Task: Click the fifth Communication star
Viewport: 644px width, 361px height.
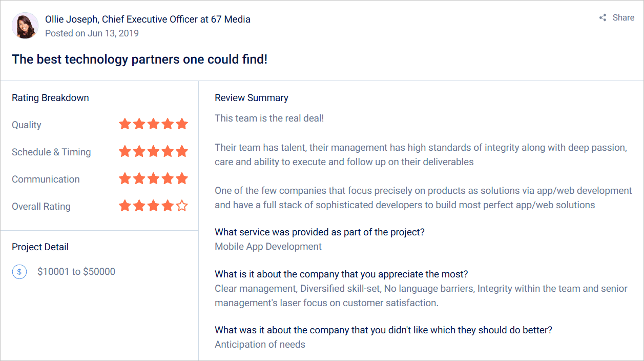Action: (x=182, y=179)
